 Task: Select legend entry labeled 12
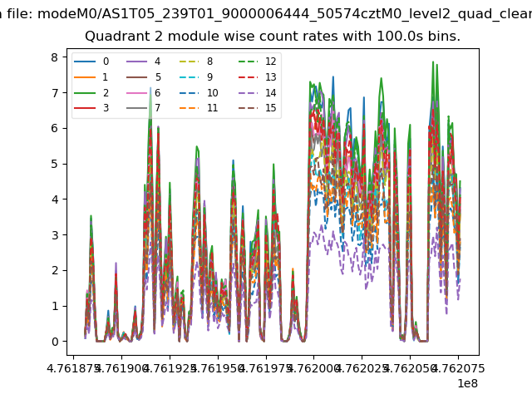pos(270,62)
